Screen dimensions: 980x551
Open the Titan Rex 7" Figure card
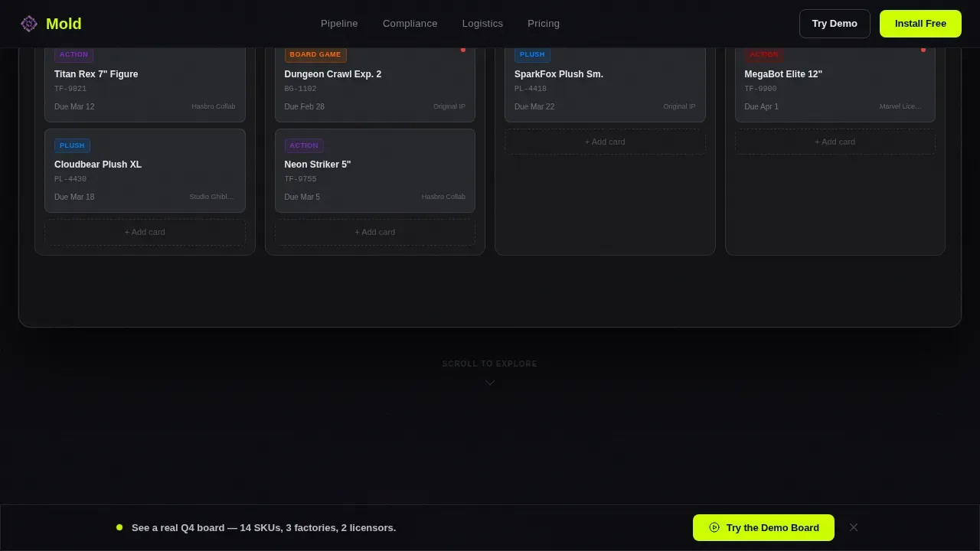pyautogui.click(x=145, y=83)
